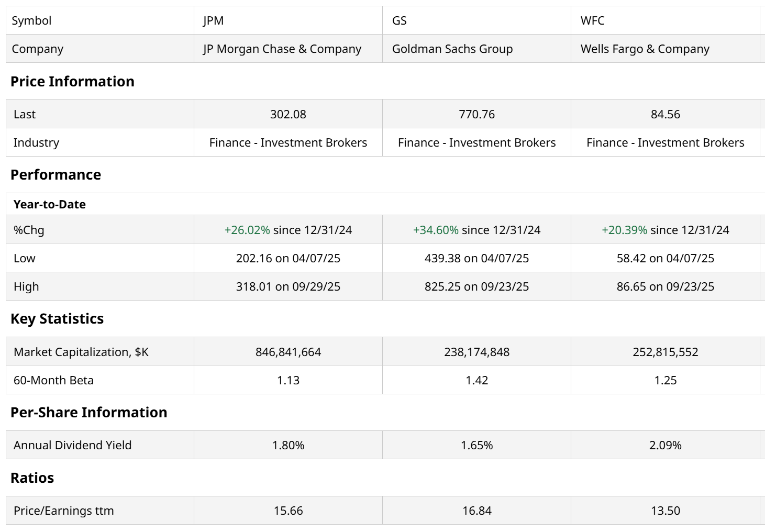
Task: Click the JPM symbol cell
Action: [213, 20]
